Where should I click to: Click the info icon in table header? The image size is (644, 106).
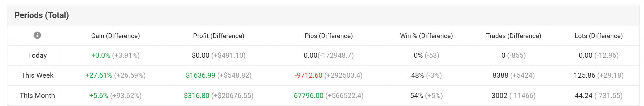(37, 35)
